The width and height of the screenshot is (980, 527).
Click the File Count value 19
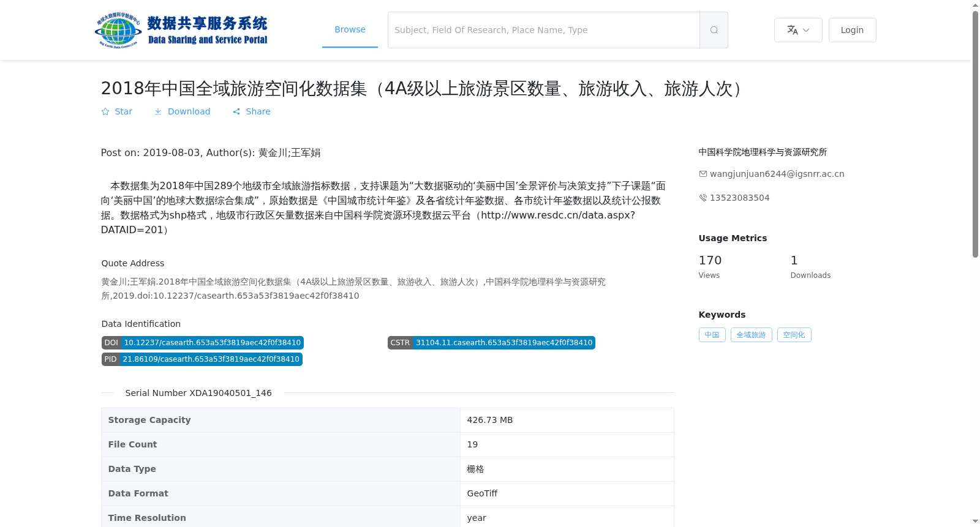point(472,444)
